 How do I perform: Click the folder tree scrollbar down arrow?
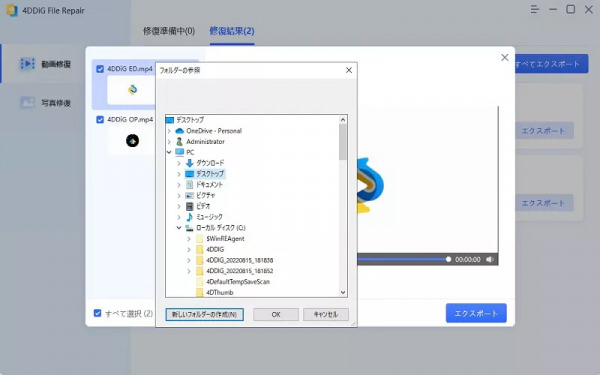point(343,292)
